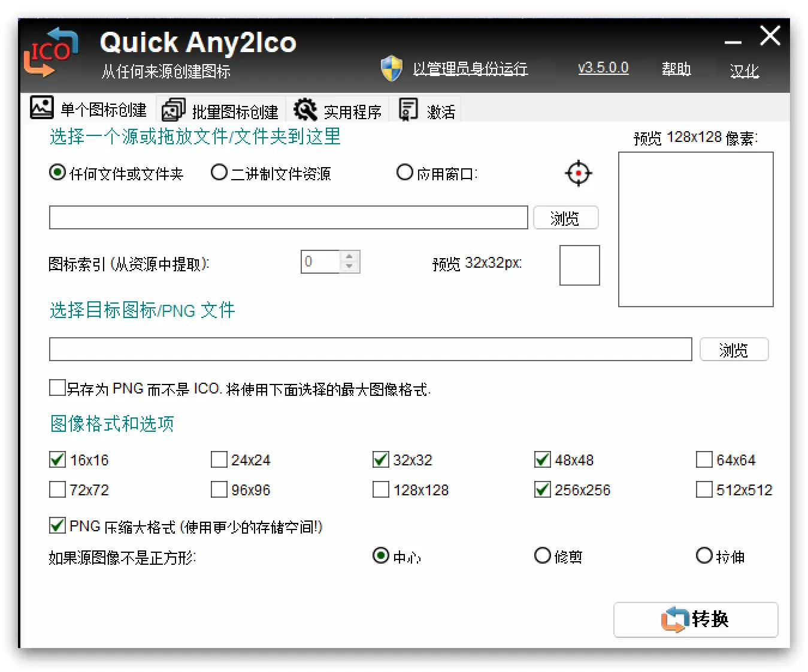Uncheck the 256x256 format checkbox

coord(543,489)
